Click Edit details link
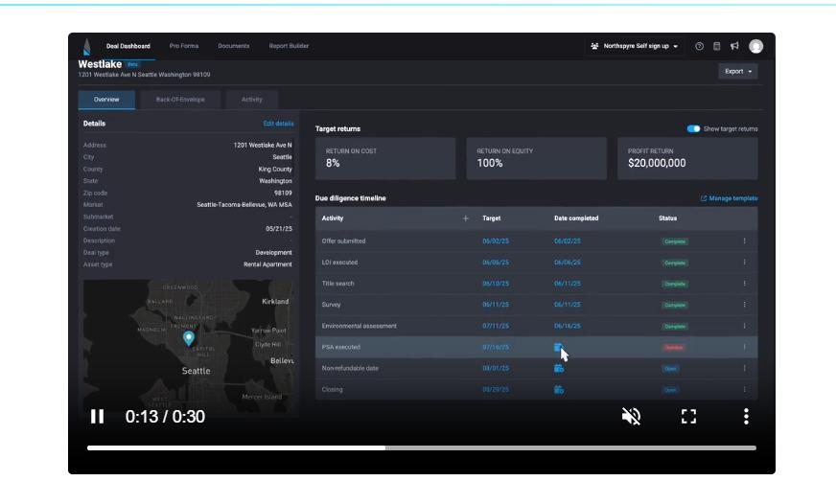 pos(278,124)
